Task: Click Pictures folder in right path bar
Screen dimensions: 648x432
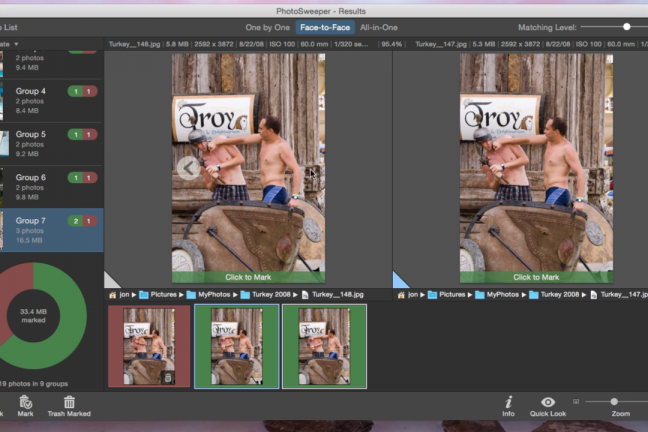Action: coord(447,295)
